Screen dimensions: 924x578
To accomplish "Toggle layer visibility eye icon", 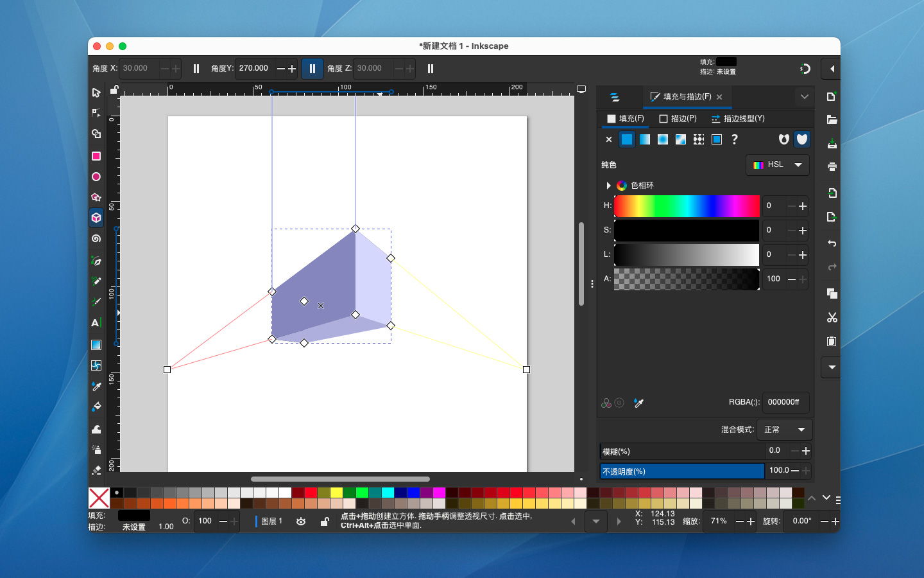I will tap(301, 521).
